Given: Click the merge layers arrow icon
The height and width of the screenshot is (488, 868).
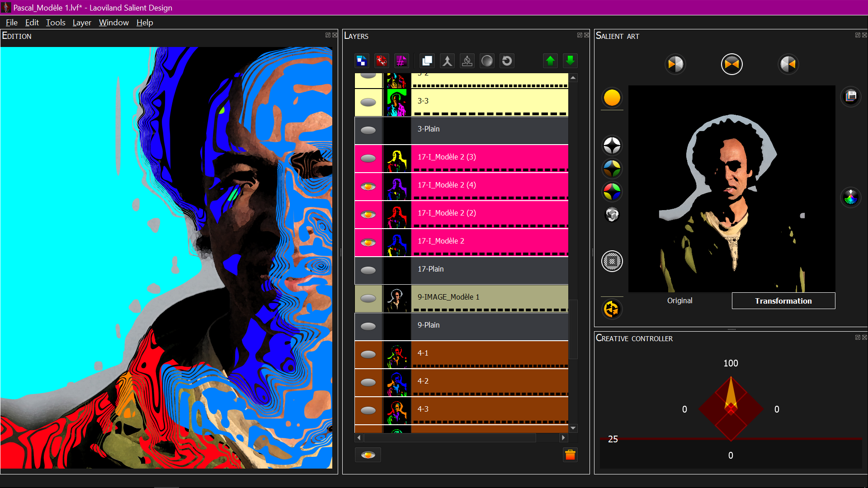Looking at the screenshot, I should [447, 61].
